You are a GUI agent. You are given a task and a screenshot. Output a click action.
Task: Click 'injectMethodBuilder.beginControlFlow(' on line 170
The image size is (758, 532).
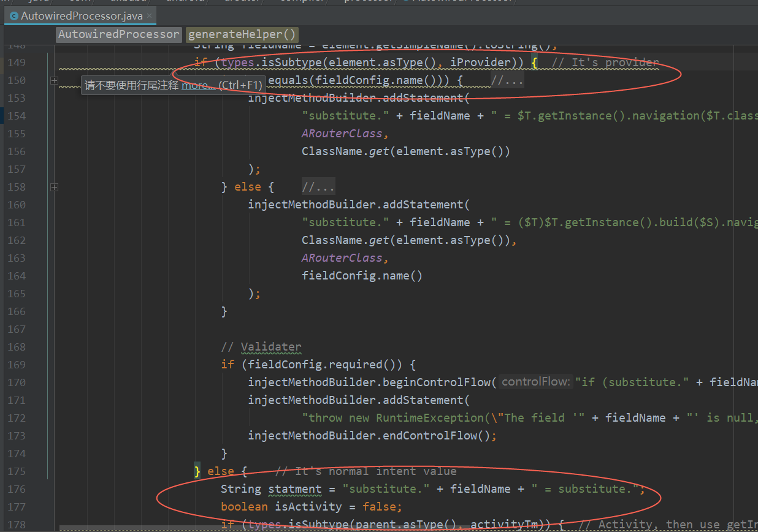(372, 382)
